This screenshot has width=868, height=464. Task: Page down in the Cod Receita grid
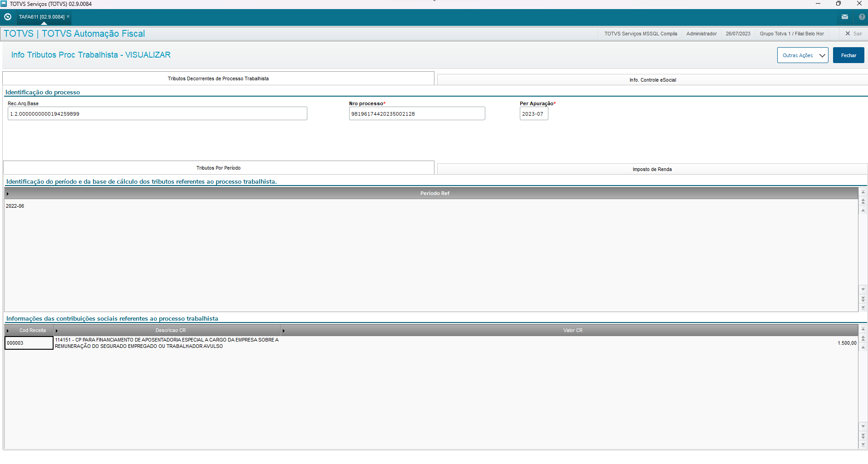863,436
